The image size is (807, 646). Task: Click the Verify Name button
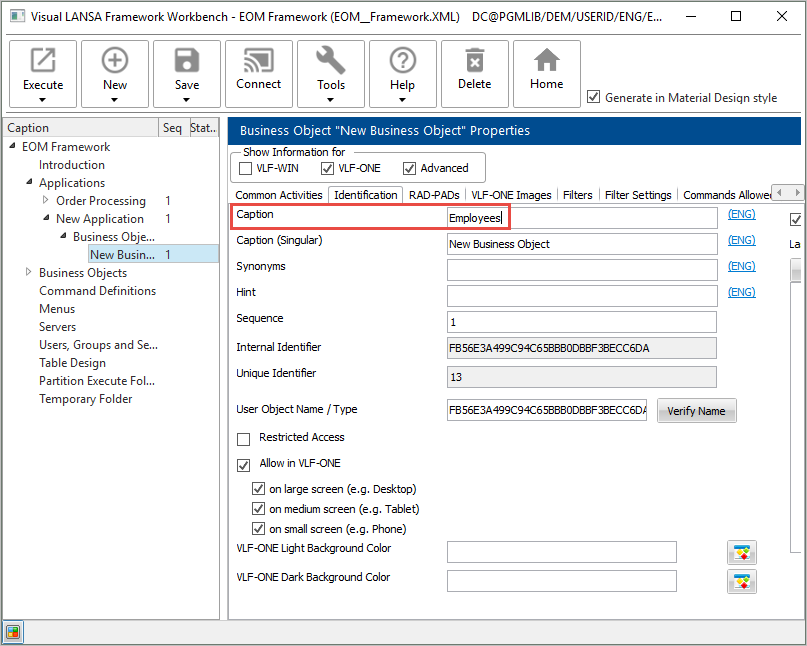tap(696, 411)
